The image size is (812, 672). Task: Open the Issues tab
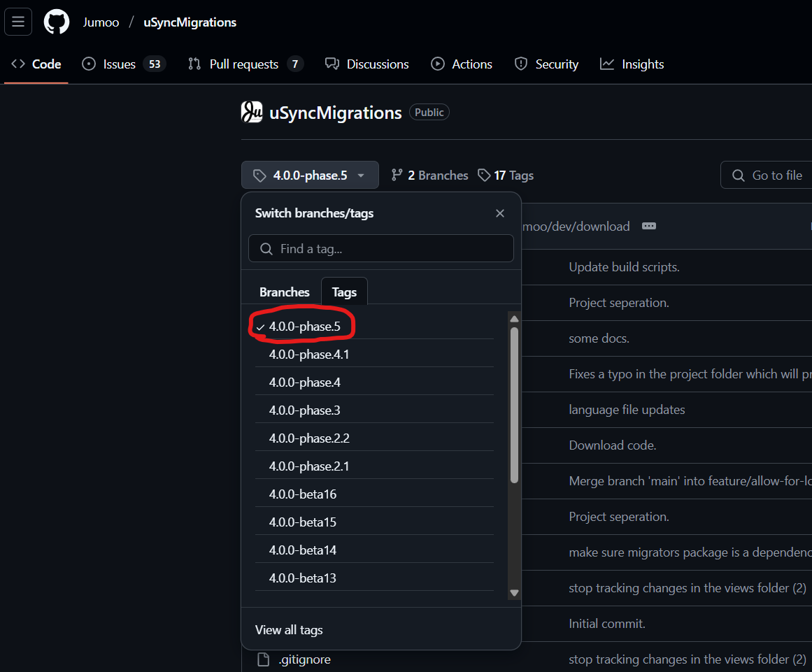[124, 64]
